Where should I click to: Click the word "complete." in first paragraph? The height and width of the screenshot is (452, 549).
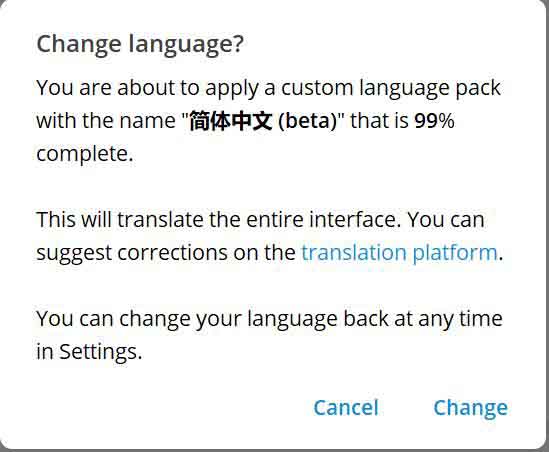point(85,154)
